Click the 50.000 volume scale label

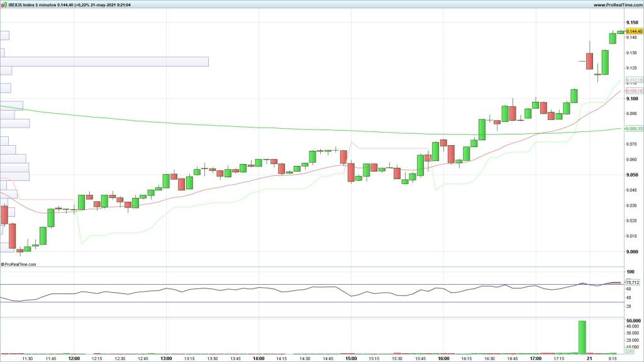point(634,321)
